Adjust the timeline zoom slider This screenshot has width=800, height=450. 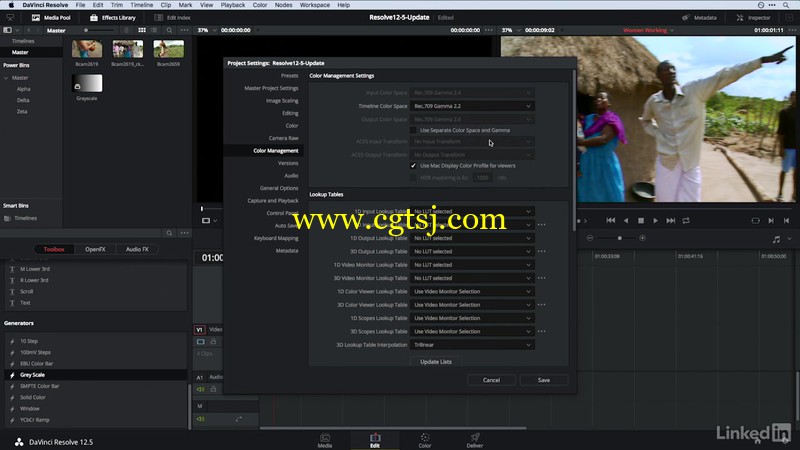coord(619,238)
